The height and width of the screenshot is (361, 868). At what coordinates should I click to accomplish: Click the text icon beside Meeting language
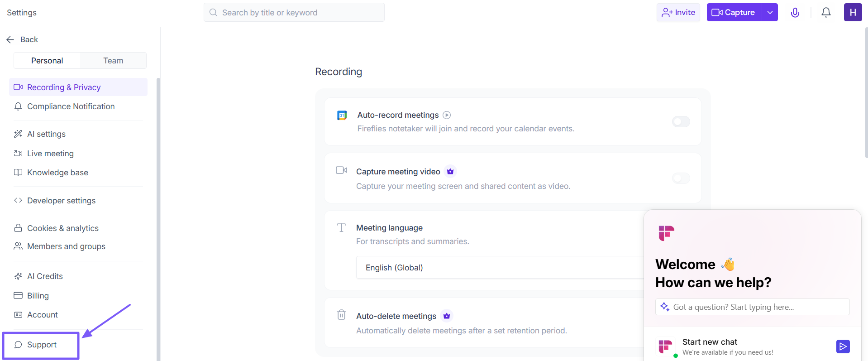(x=342, y=227)
